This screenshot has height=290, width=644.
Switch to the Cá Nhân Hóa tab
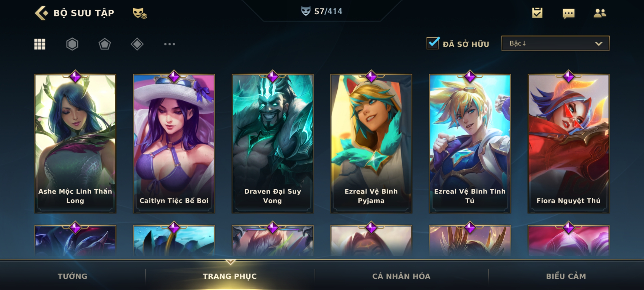[x=401, y=276]
